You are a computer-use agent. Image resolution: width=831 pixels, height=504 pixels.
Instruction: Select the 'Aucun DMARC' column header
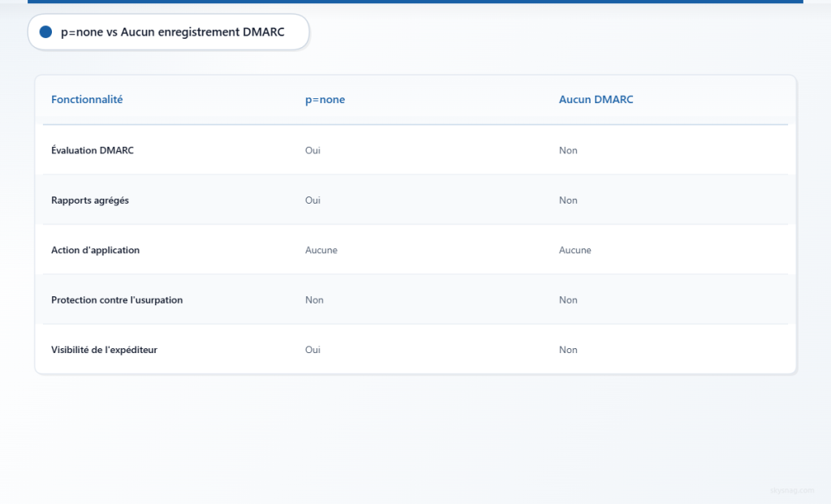596,99
